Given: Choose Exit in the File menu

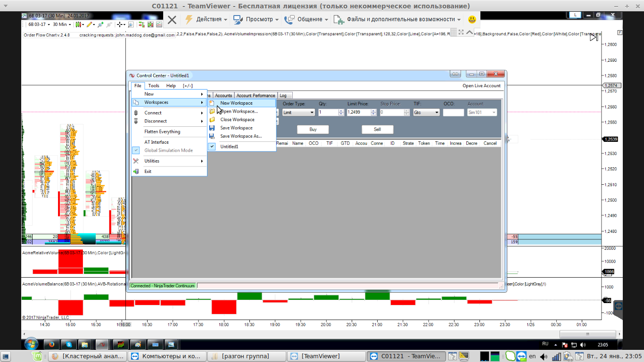Looking at the screenshot, I should click(x=169, y=171).
